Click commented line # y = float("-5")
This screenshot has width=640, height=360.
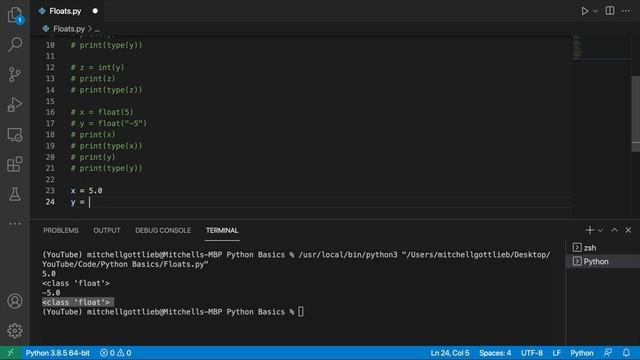(109, 123)
